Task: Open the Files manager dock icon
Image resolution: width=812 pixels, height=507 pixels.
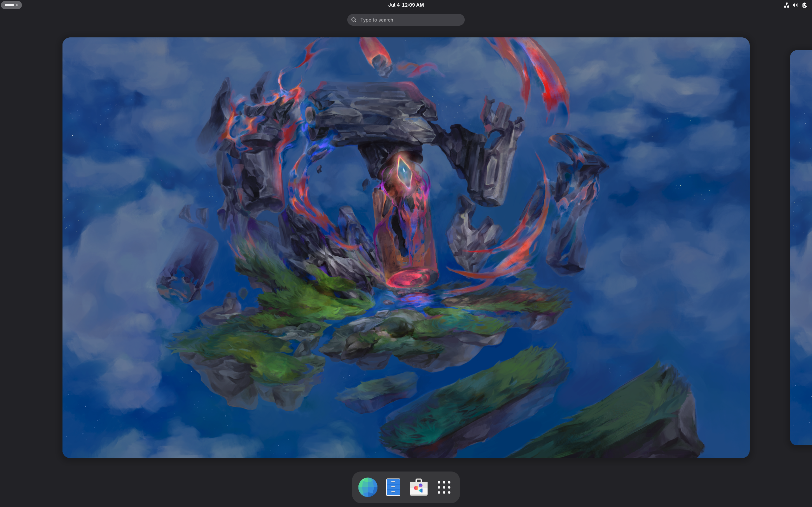Action: pos(393,487)
